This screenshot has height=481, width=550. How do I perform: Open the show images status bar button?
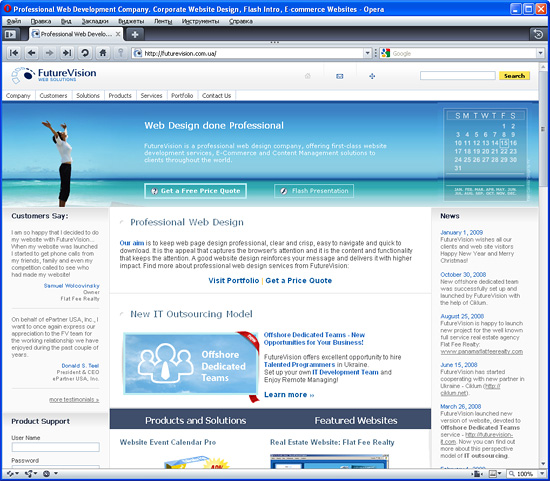point(495,474)
